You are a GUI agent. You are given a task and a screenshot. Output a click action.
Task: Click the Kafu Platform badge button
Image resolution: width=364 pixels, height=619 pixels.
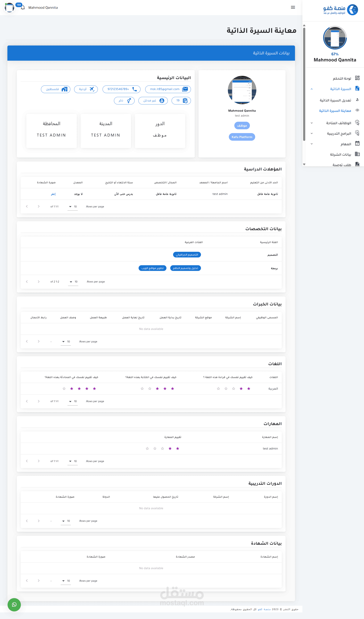242,137
